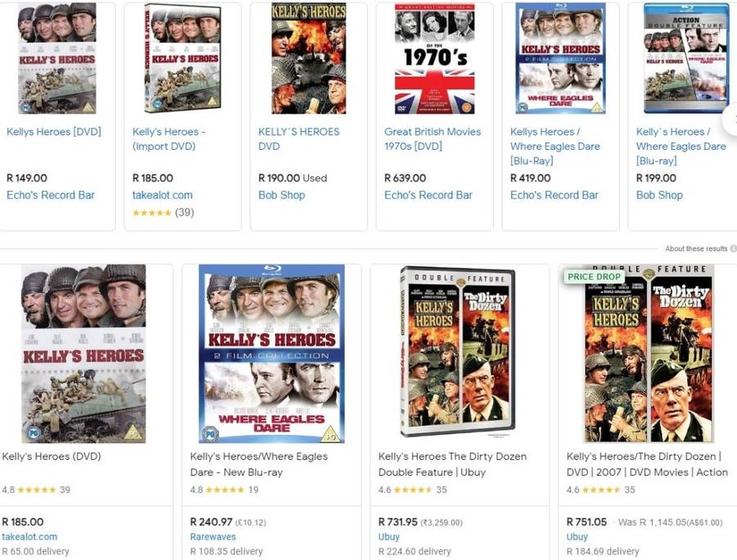Image resolution: width=737 pixels, height=560 pixels.
Task: Click the Echo's Record Bar link under R 419.00
Action: [x=554, y=195]
